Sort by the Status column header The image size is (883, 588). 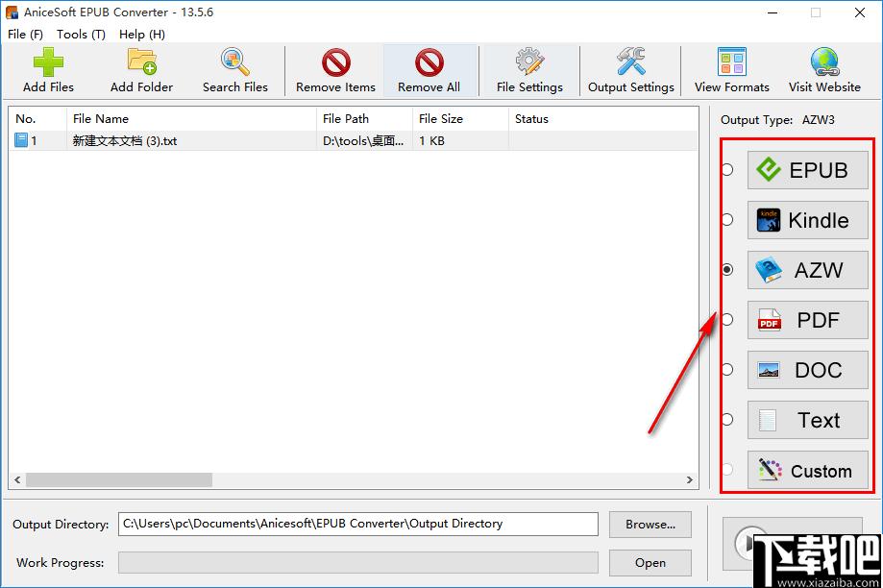click(603, 119)
